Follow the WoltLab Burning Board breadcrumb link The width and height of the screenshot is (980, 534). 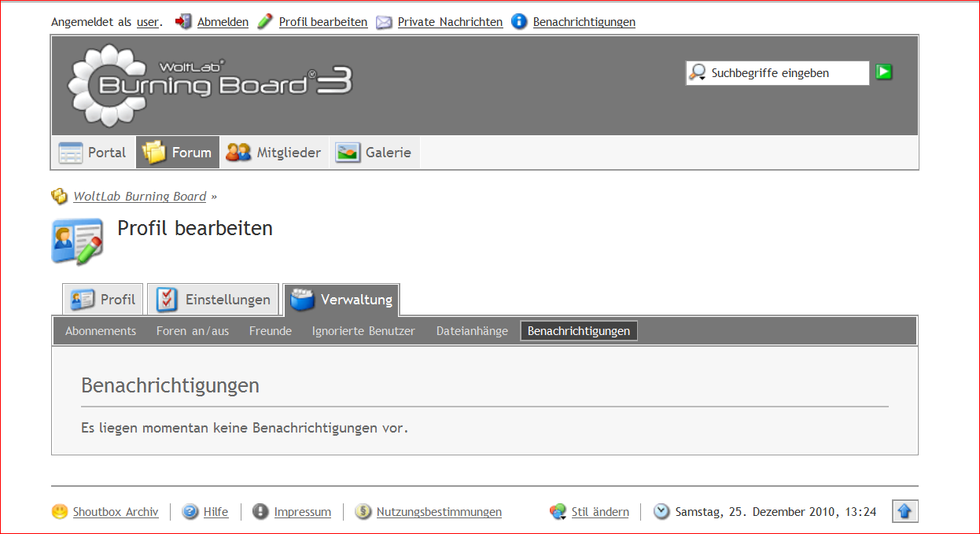pyautogui.click(x=139, y=197)
